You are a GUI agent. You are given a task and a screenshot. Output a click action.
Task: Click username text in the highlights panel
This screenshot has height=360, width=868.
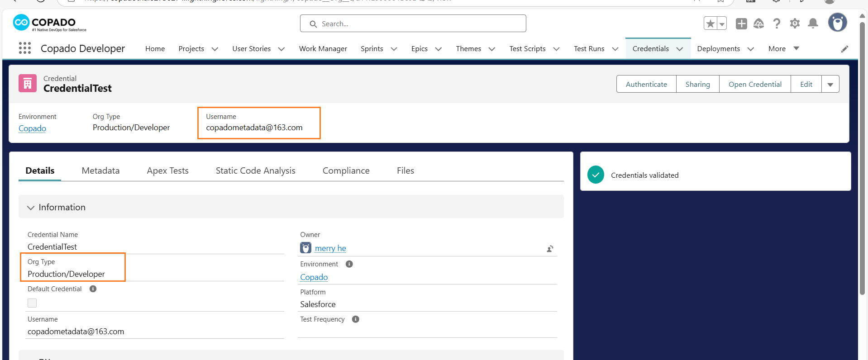click(254, 128)
